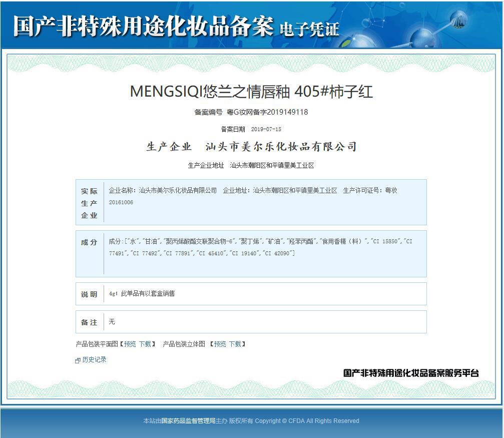Preview the 产品包装平面图 flat packaging image
The image size is (504, 438).
[x=130, y=344]
